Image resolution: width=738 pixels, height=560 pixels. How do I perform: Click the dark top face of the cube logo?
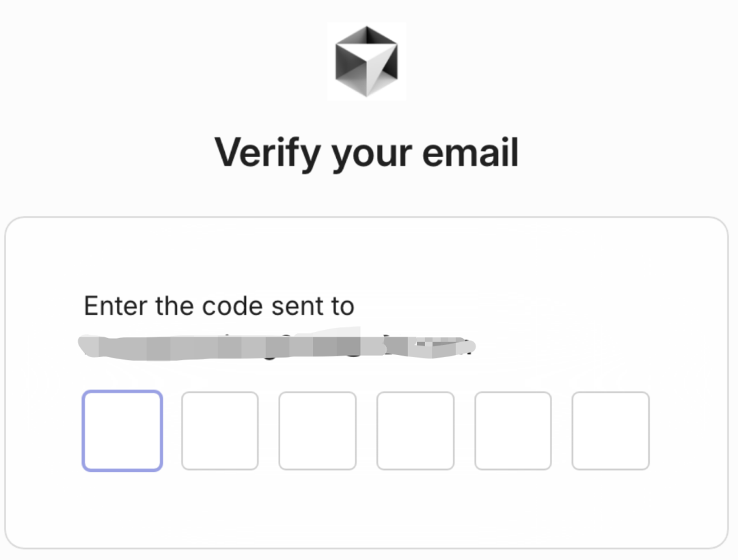click(x=366, y=37)
